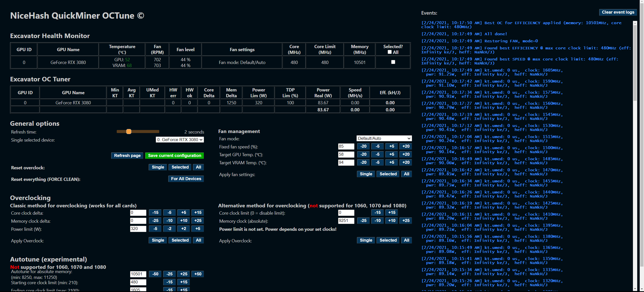Click the Refresh page button
The image size is (644, 292).
127,155
